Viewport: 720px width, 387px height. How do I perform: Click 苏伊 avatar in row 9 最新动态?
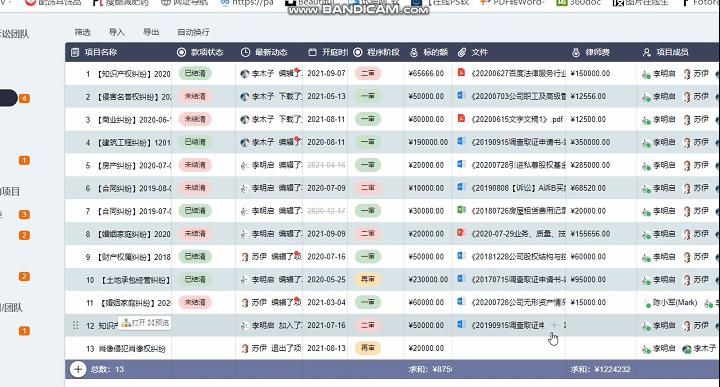(x=245, y=257)
